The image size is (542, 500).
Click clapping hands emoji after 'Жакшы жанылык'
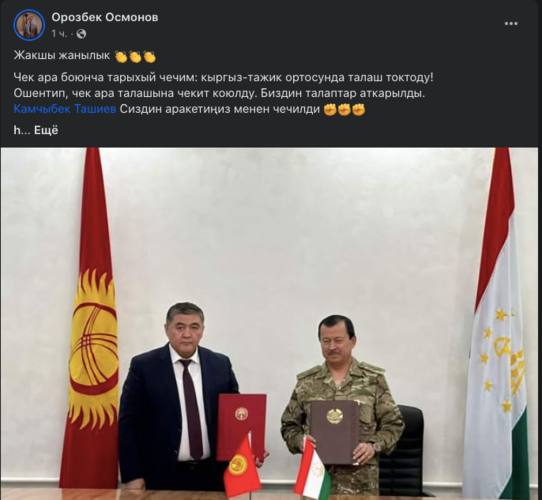click(135, 56)
